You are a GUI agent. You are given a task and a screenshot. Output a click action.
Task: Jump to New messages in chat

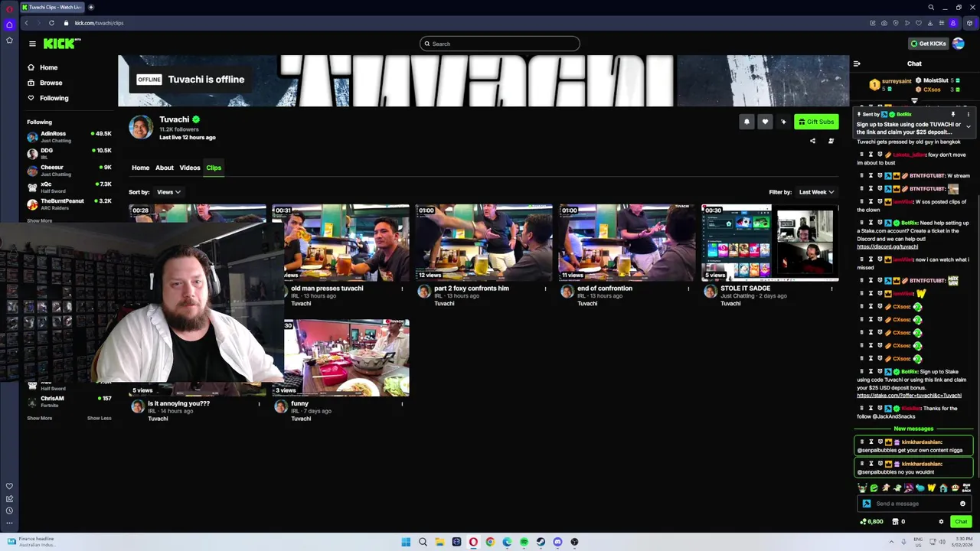913,429
